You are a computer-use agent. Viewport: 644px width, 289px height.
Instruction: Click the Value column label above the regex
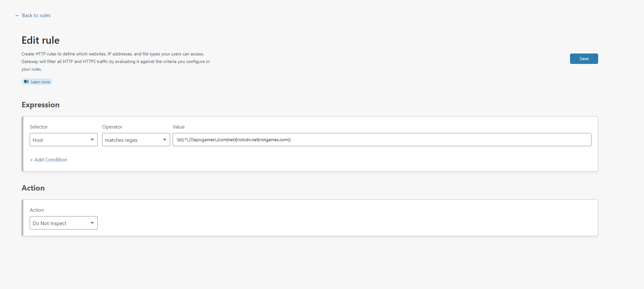(179, 127)
